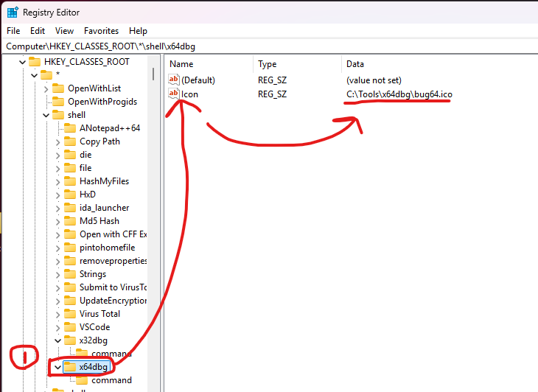The width and height of the screenshot is (538, 392).
Task: Expand the pintohomefile key
Action: 57,248
